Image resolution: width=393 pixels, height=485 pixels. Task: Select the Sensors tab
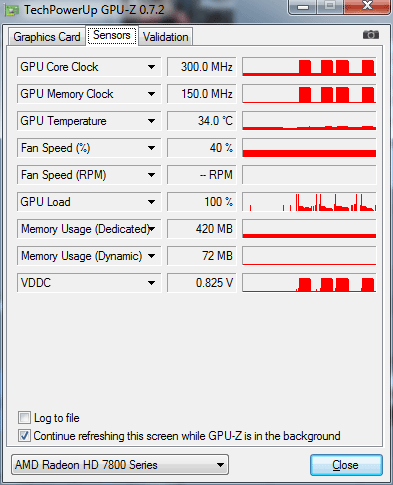(112, 35)
